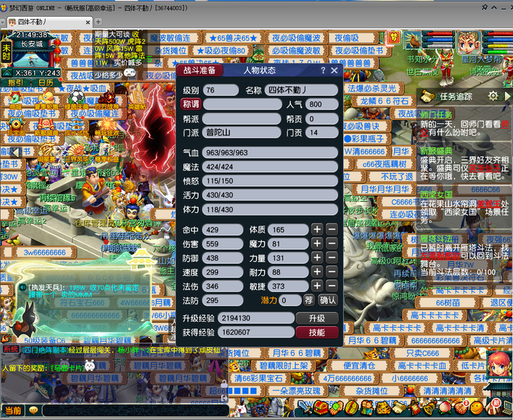
Task: Click the peach icon in bottom bar
Action: pos(445,407)
